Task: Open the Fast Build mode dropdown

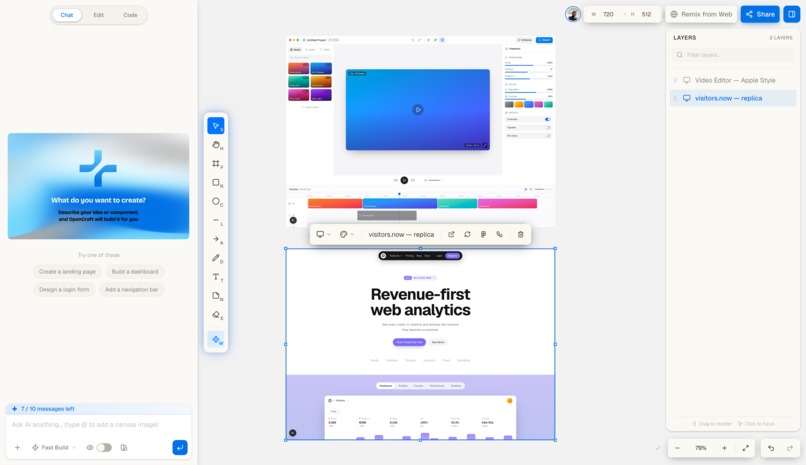Action: click(53, 448)
